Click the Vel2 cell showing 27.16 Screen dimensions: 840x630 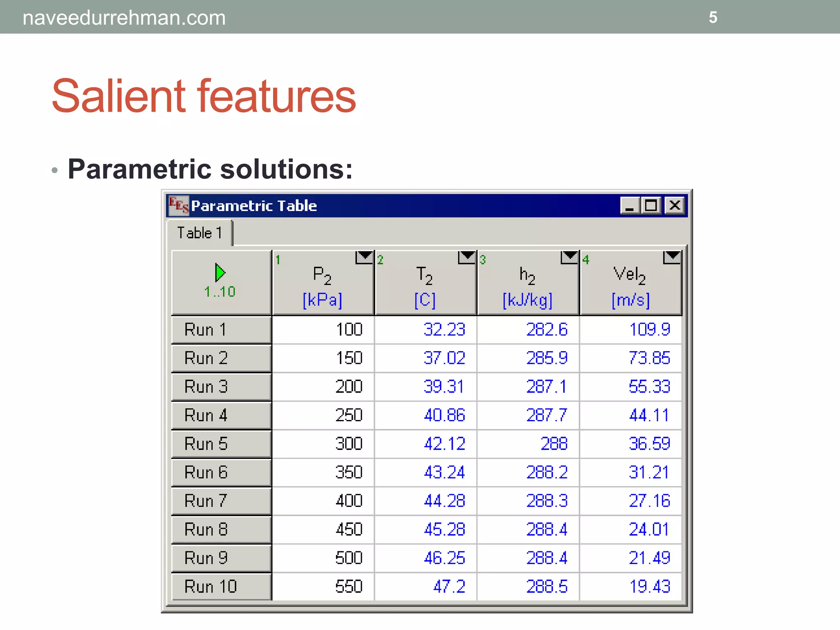[x=631, y=501]
